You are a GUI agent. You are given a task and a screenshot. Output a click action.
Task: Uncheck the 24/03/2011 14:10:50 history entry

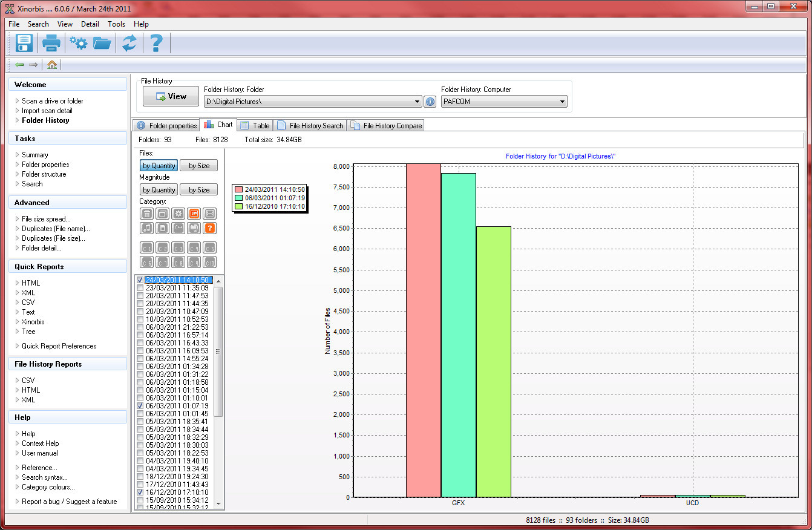coord(140,280)
